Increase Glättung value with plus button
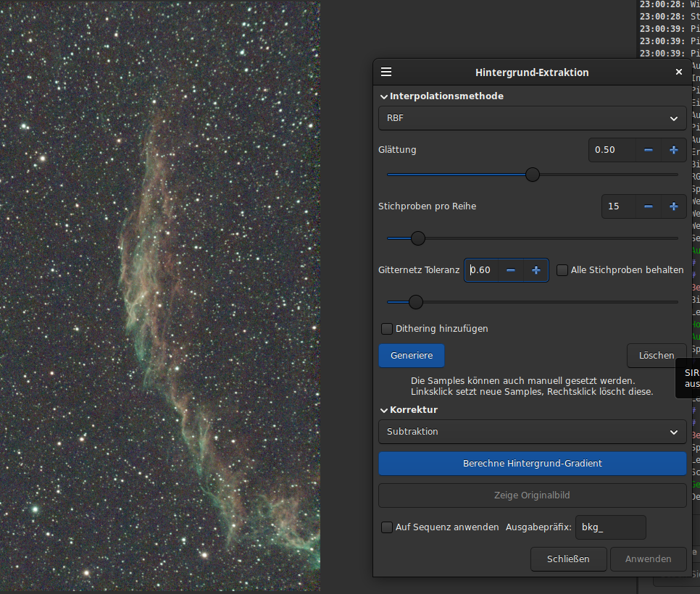 674,150
